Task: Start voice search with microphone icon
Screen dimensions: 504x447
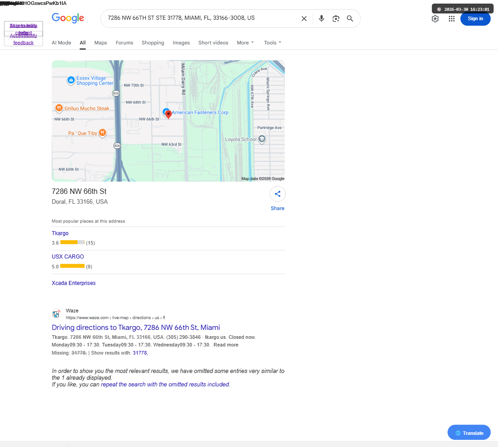Action: pyautogui.click(x=321, y=19)
